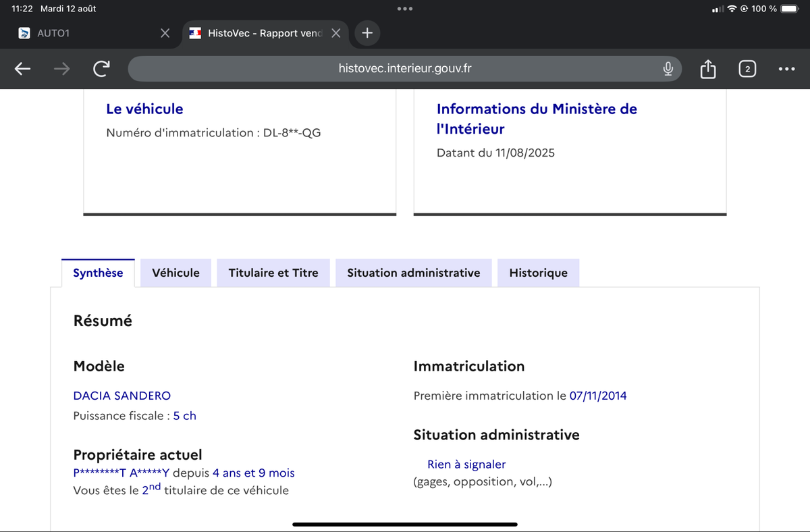Viewport: 810px width, 532px height.
Task: Close the HistoVec tab
Action: pos(335,33)
